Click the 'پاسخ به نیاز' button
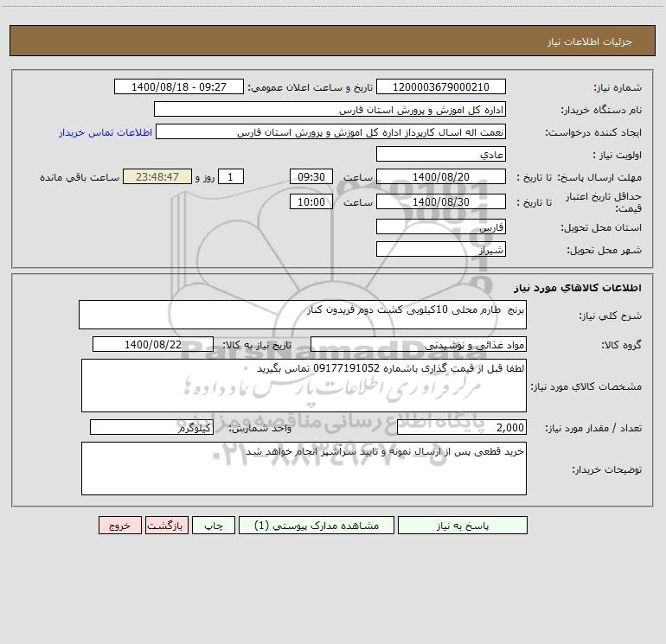 point(462,525)
